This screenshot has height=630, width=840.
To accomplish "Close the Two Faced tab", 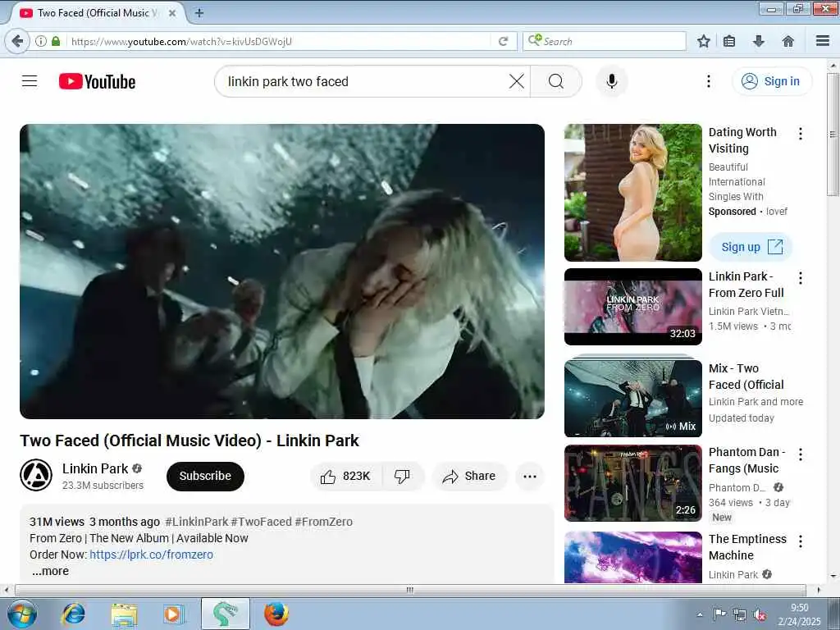I will (172, 13).
